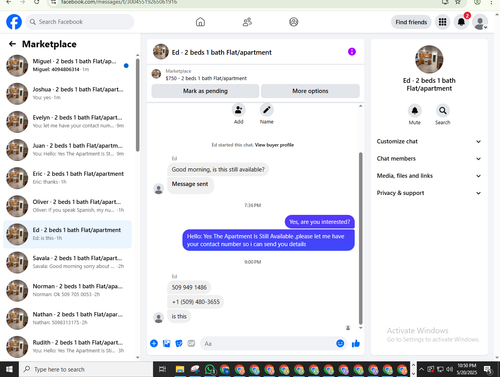Image resolution: width=500 pixels, height=377 pixels.
Task: Search in conversation magnifier icon
Action: (x=443, y=111)
